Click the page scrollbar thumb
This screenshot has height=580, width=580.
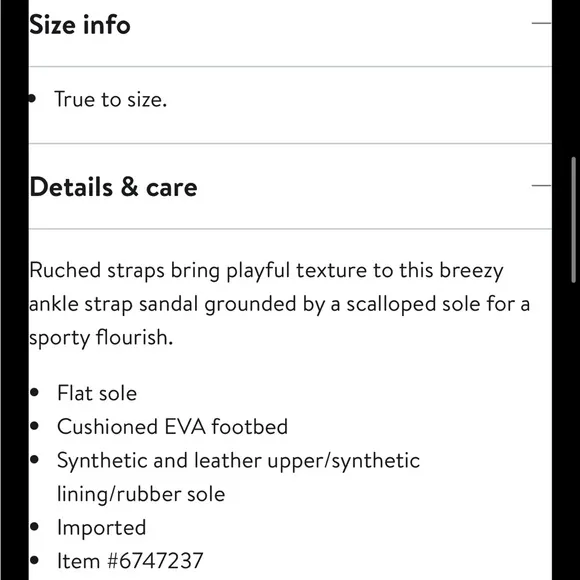tap(574, 220)
